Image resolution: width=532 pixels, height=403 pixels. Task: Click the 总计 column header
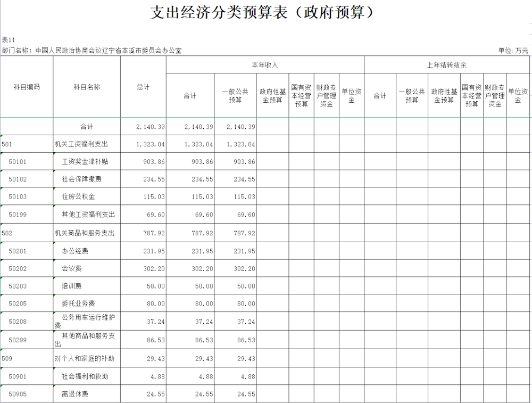pos(143,87)
